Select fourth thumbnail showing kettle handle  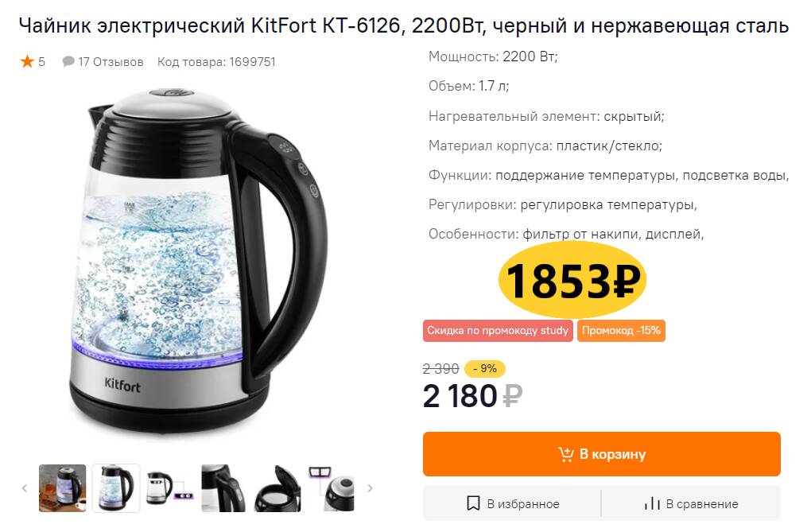(x=223, y=488)
